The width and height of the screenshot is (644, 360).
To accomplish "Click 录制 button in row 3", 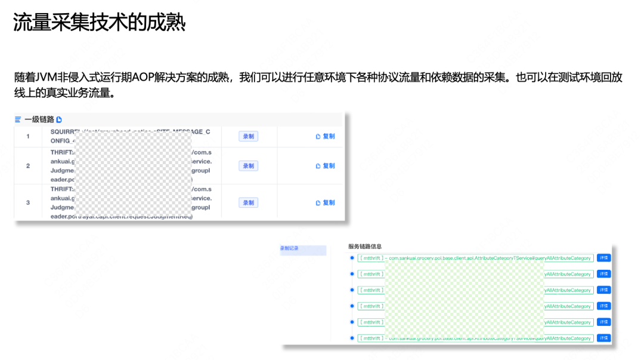I will 249,202.
